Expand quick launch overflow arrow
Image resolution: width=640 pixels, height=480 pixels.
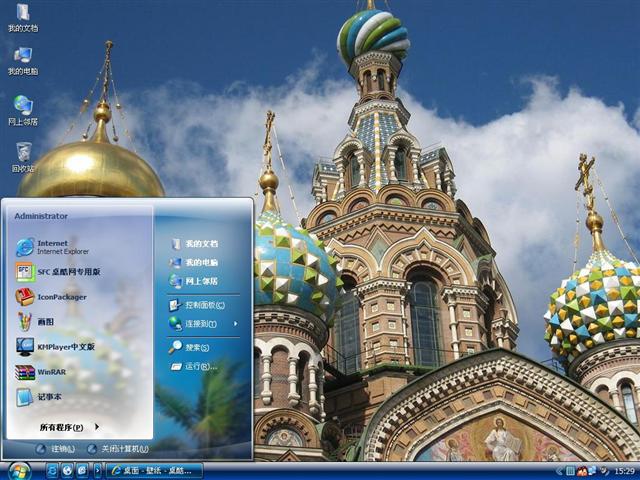pyautogui.click(x=97, y=471)
